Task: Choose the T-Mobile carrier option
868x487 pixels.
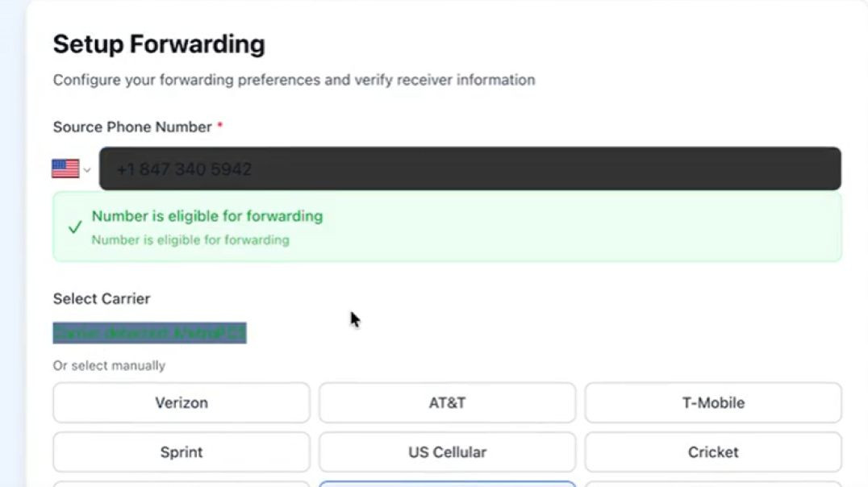Action: click(712, 402)
